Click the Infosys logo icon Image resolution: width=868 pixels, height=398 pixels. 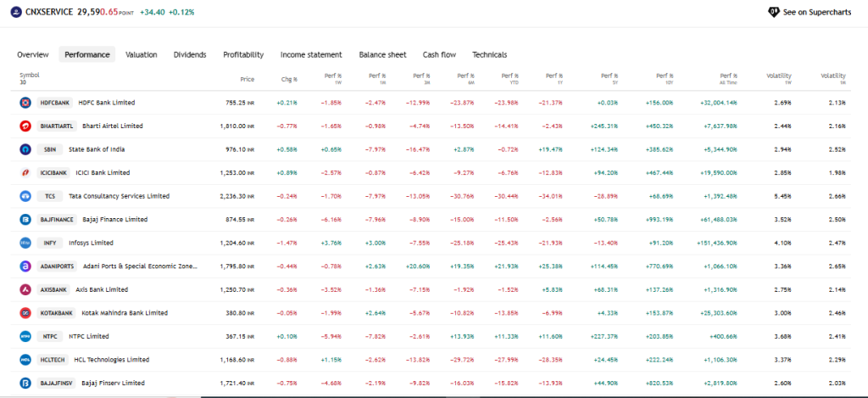coord(25,243)
